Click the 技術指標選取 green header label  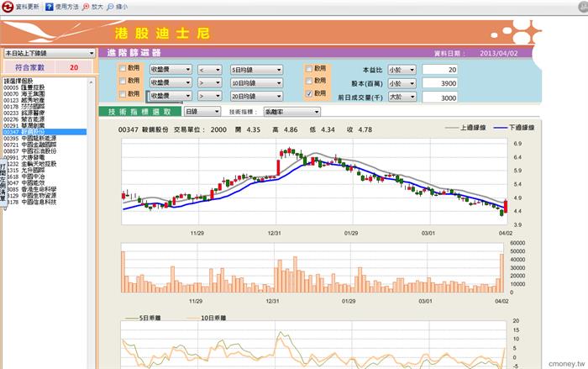139,111
